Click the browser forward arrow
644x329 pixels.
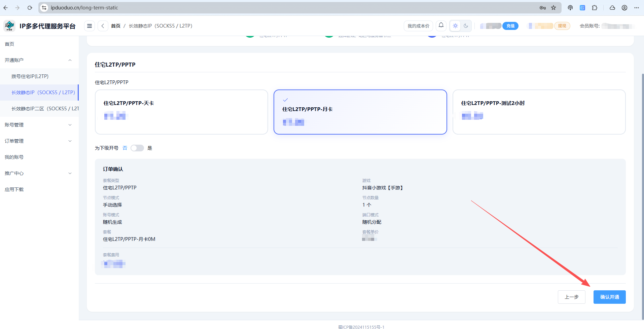[17, 8]
